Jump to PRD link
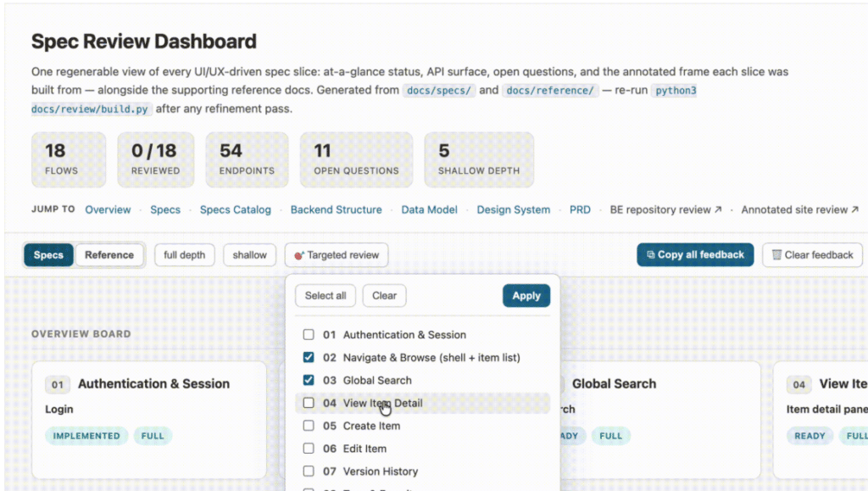Screen dimensions: 868x491 click(x=580, y=209)
